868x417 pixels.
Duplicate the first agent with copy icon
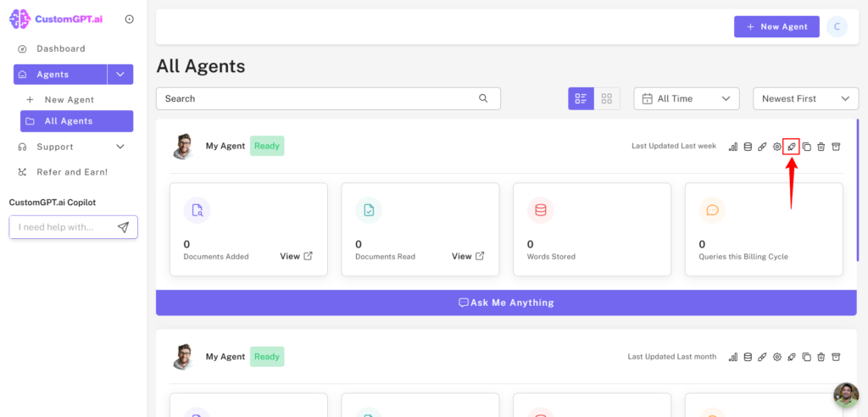[x=806, y=147]
